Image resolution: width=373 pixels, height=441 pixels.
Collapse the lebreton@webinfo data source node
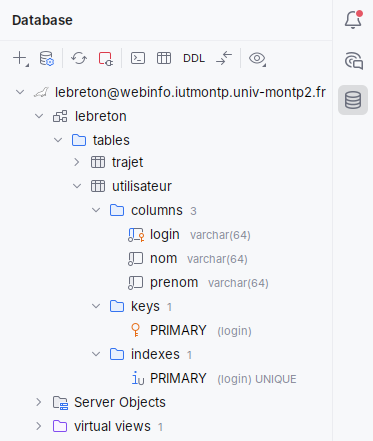20,92
